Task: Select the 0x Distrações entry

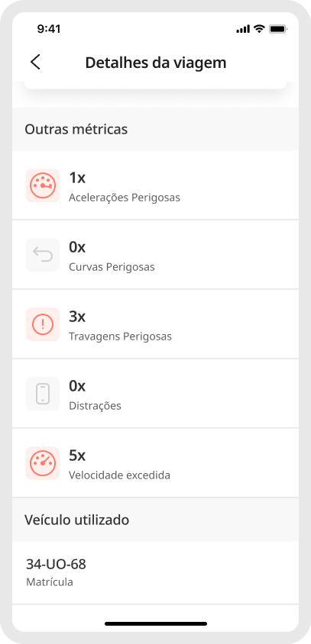Action: 156,394
